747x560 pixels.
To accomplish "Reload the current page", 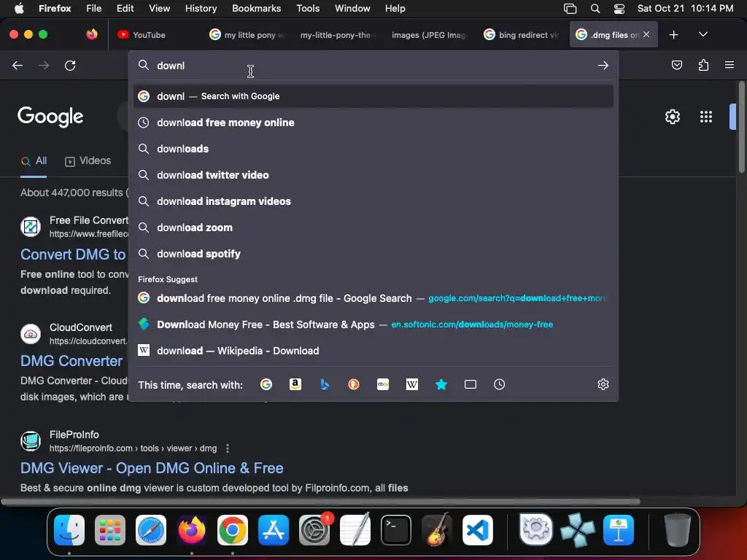I will (70, 65).
